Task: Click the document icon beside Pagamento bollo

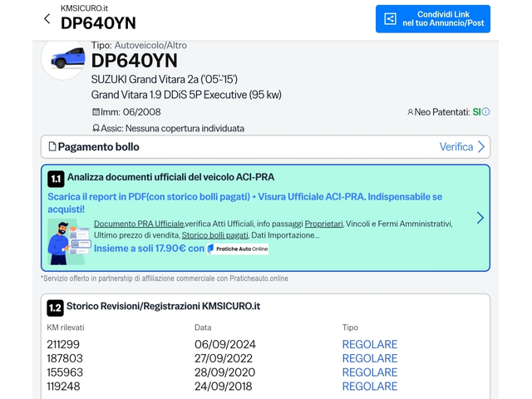Action: [x=52, y=147]
